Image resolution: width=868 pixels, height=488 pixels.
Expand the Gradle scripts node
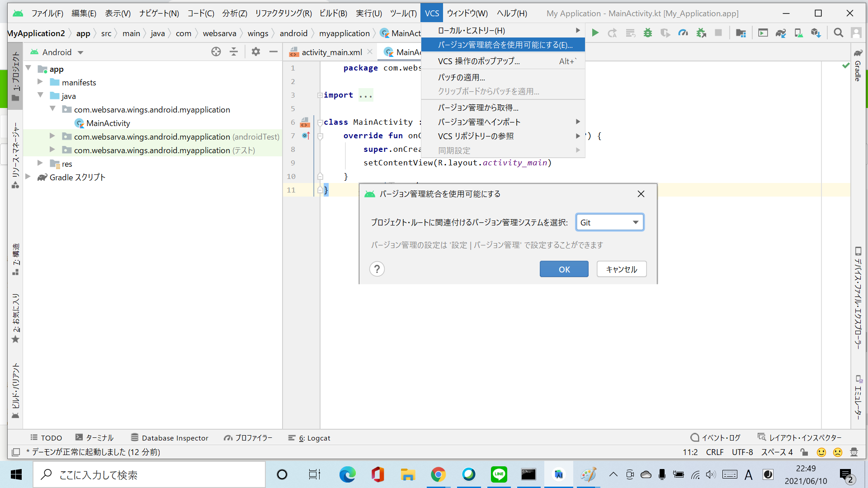point(28,177)
